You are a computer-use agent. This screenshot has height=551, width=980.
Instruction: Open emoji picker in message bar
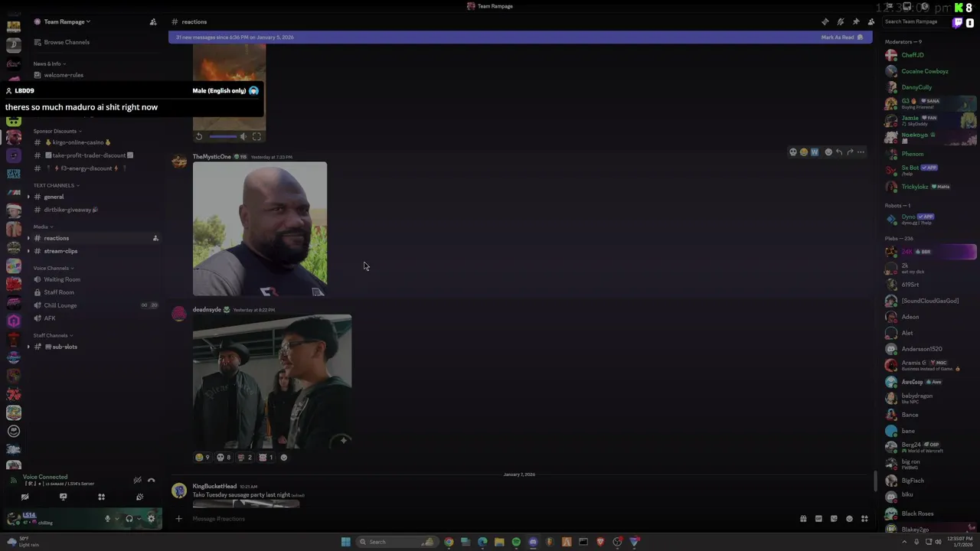[849, 519]
